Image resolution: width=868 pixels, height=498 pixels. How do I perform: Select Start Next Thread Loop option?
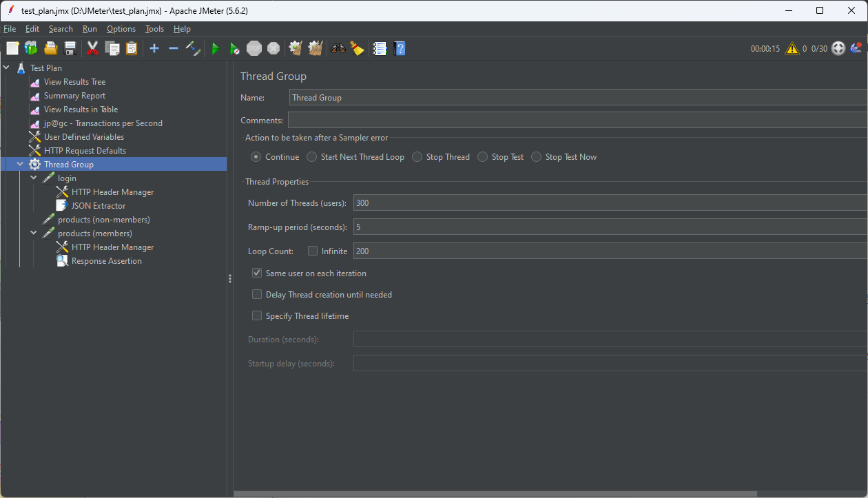[x=312, y=157]
